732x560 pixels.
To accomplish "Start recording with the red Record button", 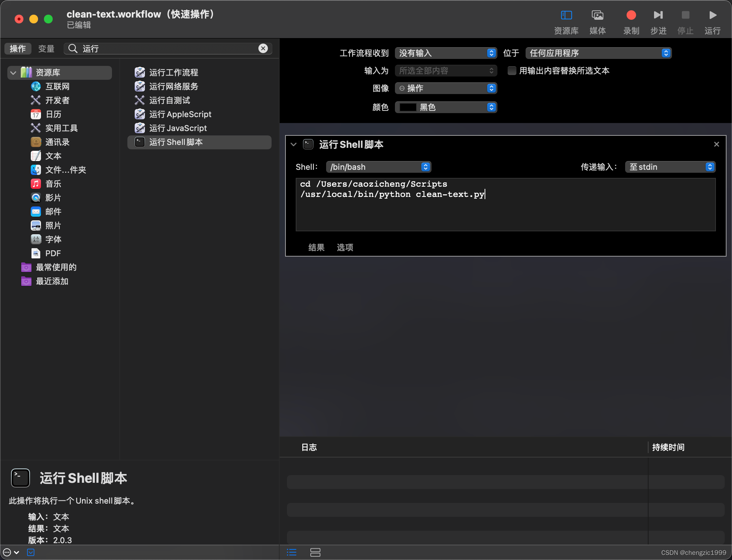I will [631, 15].
